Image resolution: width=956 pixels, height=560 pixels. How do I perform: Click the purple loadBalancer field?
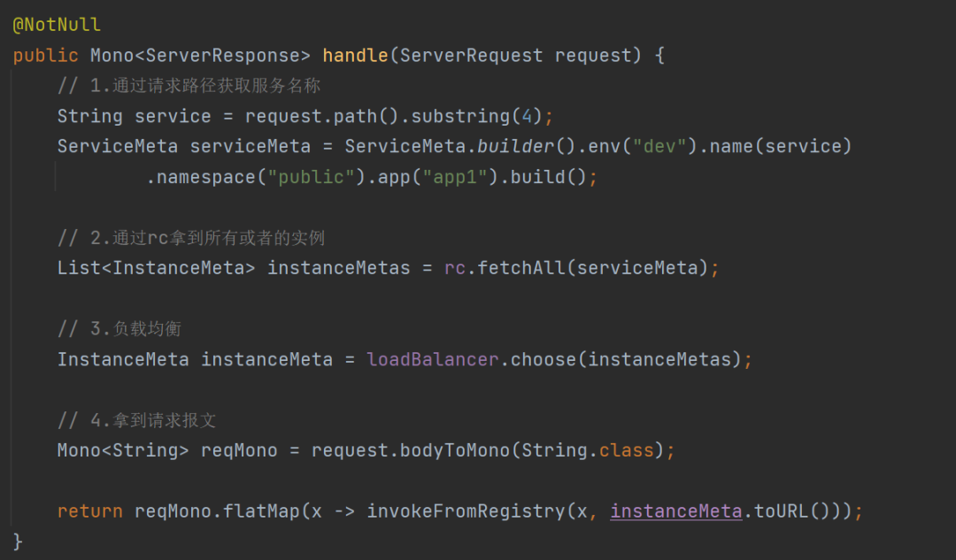tap(433, 359)
